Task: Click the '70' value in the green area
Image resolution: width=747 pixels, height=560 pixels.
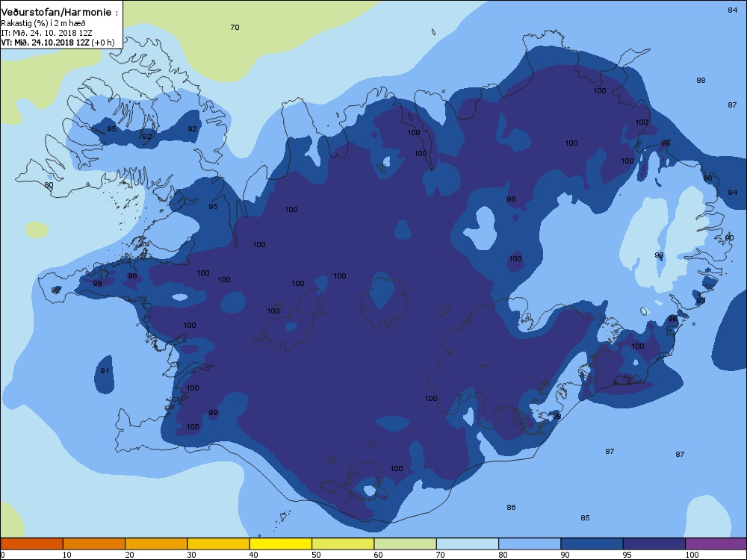Action: (x=235, y=28)
